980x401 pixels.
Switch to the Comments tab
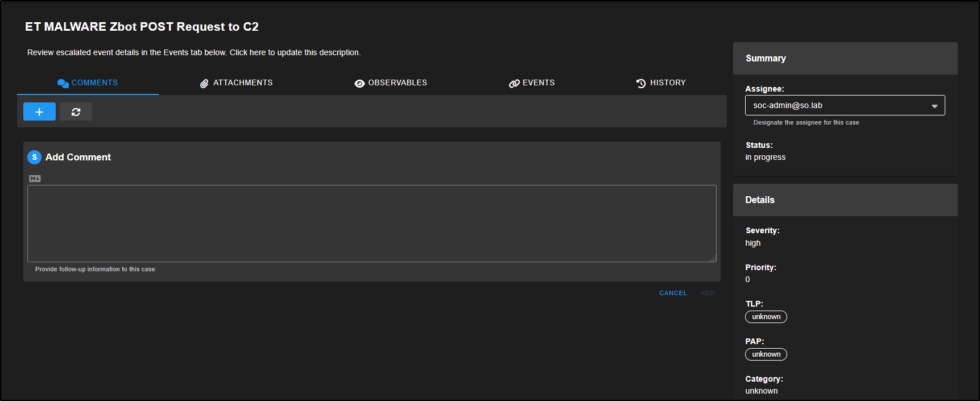tap(88, 83)
